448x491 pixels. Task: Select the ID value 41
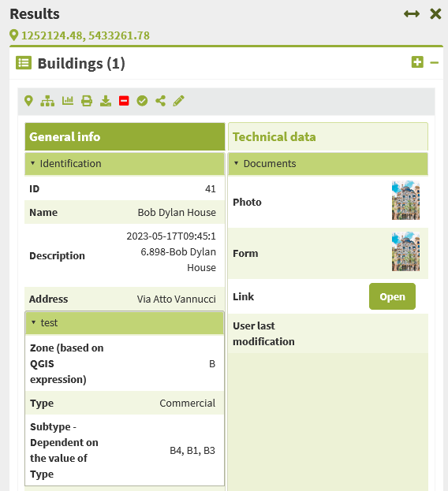tap(211, 189)
